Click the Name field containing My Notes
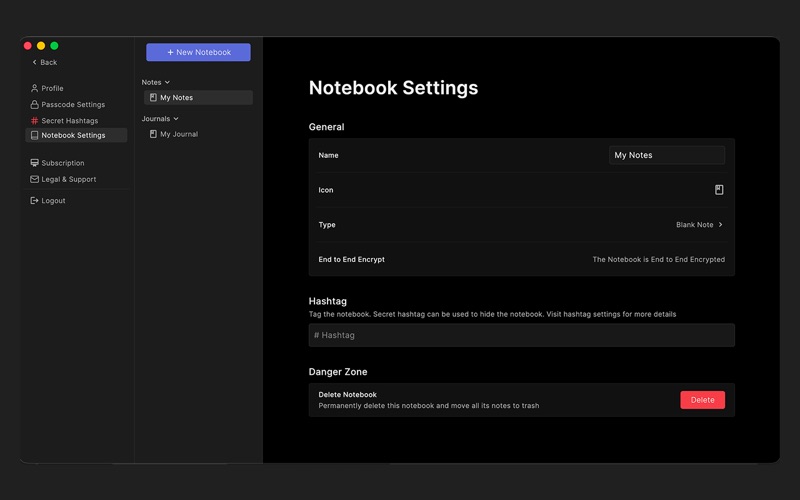Screen dimensions: 800x500 click(x=667, y=155)
